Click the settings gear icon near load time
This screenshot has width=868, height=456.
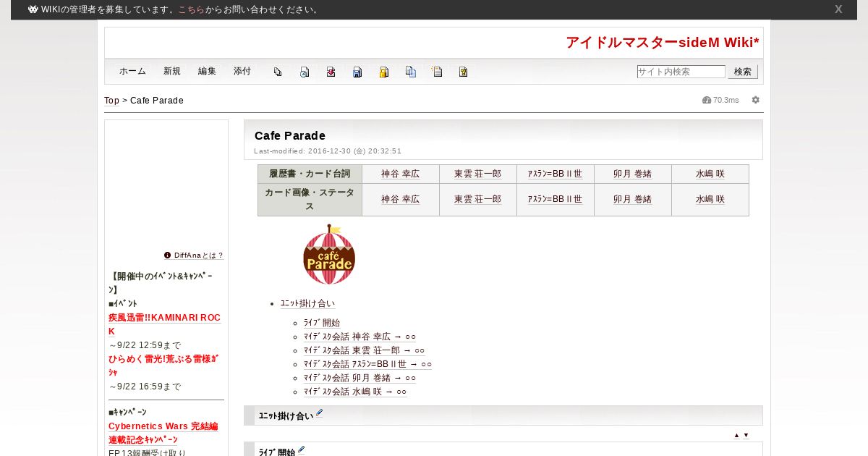(x=756, y=100)
